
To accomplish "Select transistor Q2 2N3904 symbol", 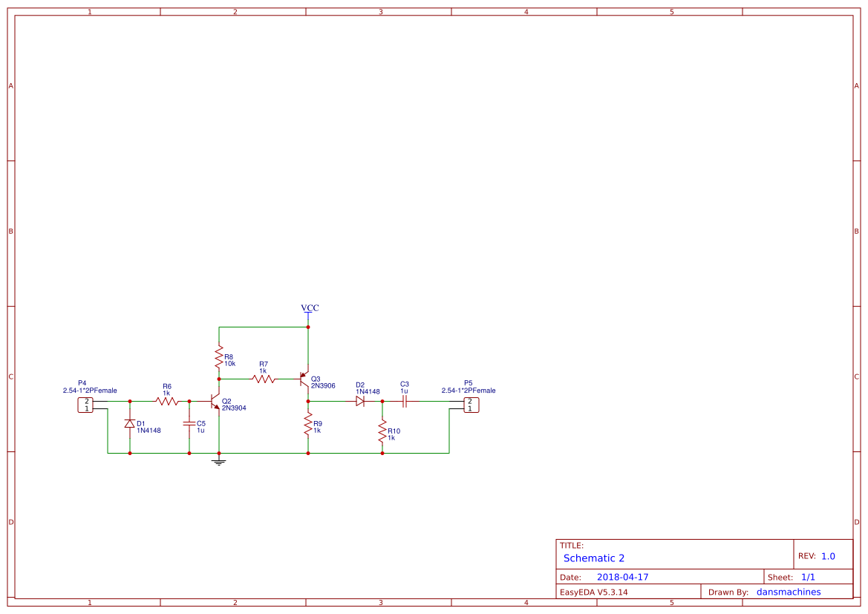I will click(x=215, y=400).
